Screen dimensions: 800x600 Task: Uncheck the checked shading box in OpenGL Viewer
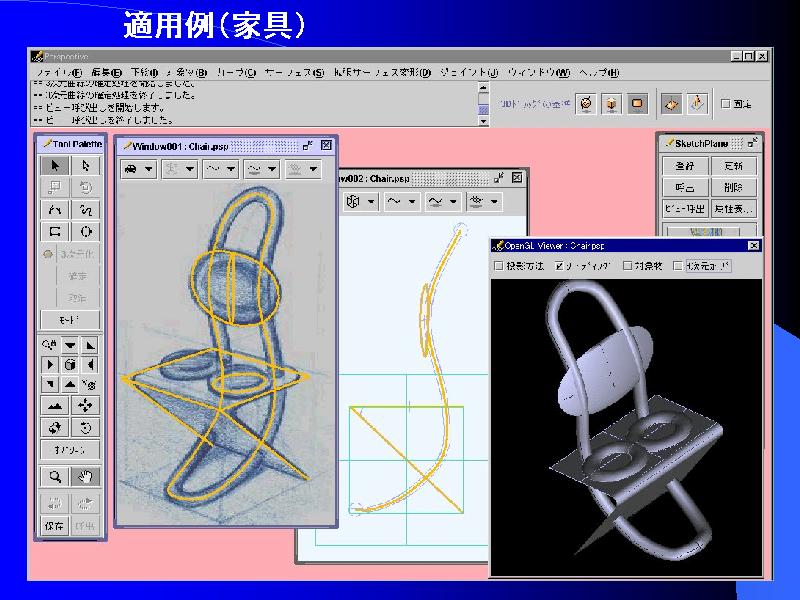tap(559, 266)
